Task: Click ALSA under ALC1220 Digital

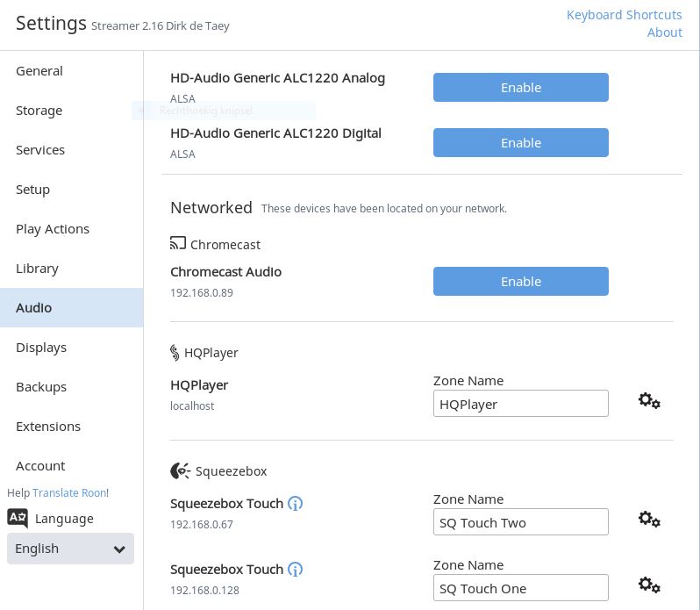Action: click(x=182, y=154)
